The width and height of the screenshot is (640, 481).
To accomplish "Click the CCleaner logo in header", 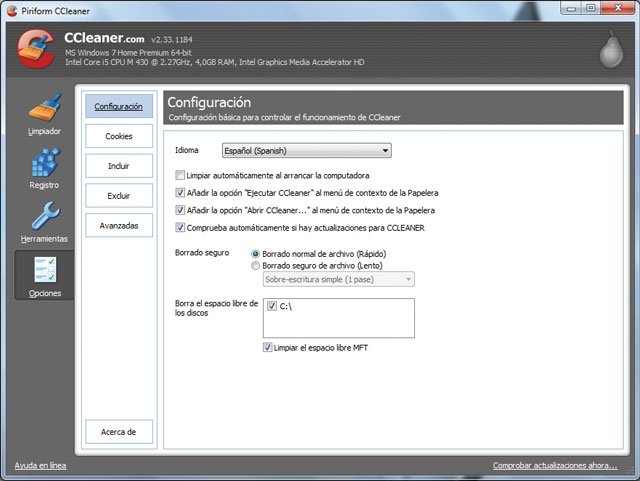I will [x=36, y=49].
